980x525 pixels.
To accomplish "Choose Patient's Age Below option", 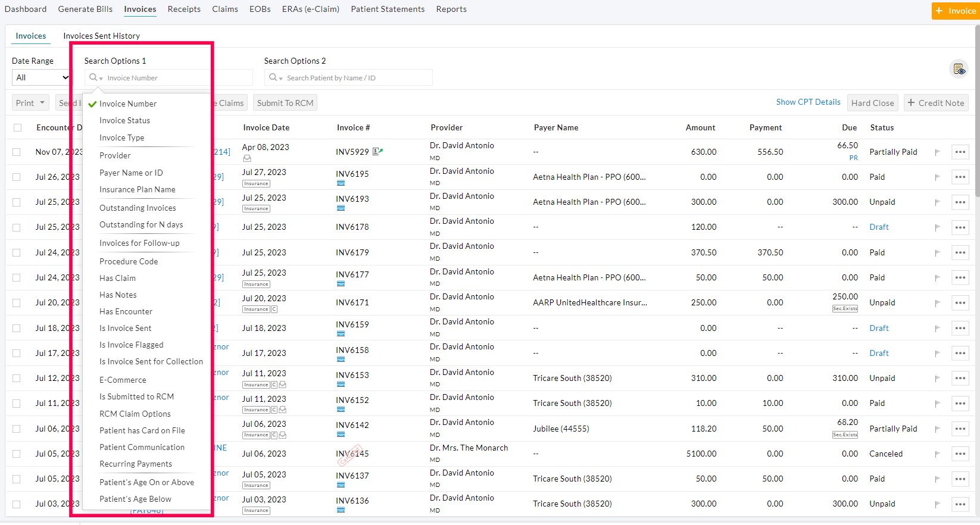I will point(135,499).
